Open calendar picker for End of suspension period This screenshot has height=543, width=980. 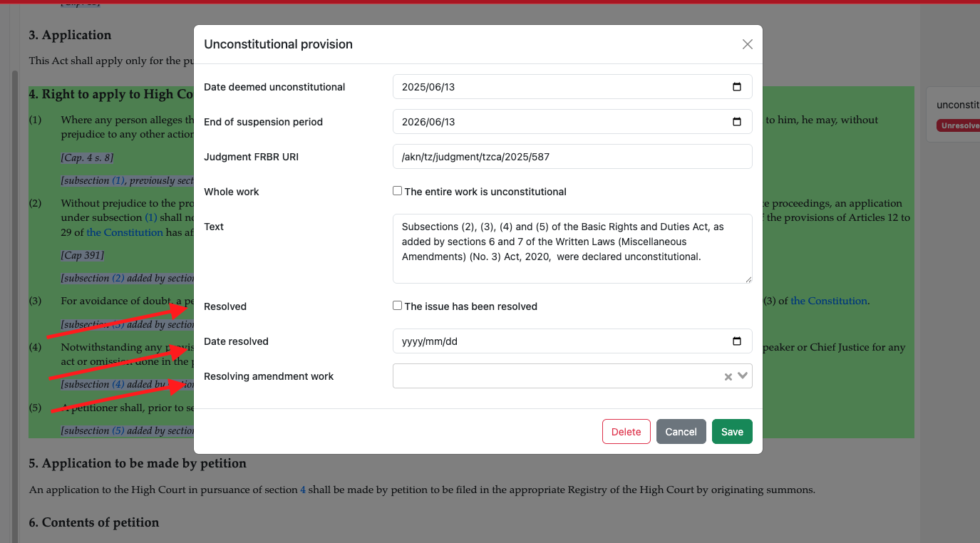pyautogui.click(x=737, y=122)
